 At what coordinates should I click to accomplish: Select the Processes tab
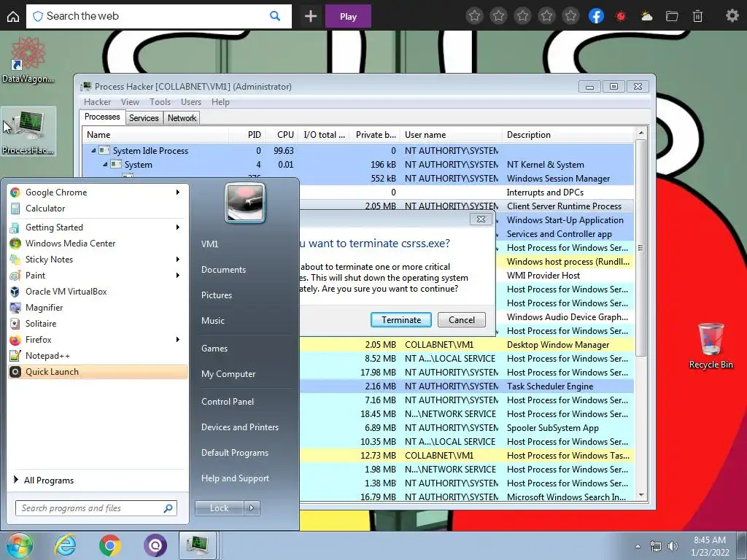(102, 117)
